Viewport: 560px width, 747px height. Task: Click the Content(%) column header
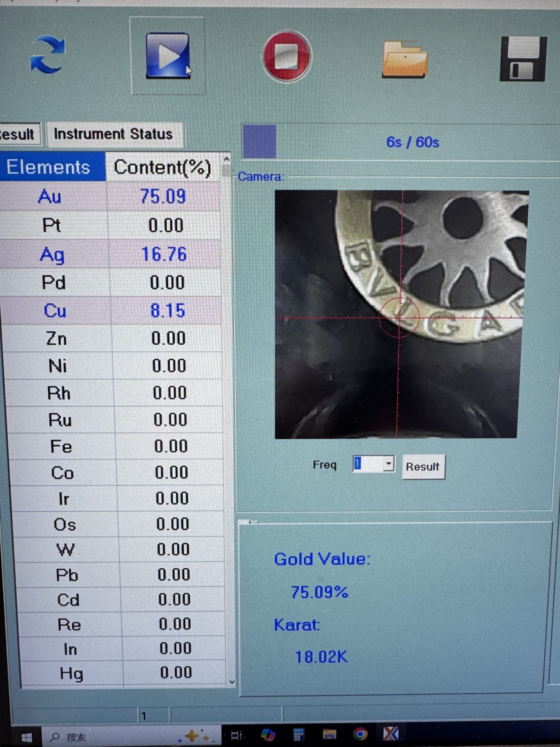[163, 167]
